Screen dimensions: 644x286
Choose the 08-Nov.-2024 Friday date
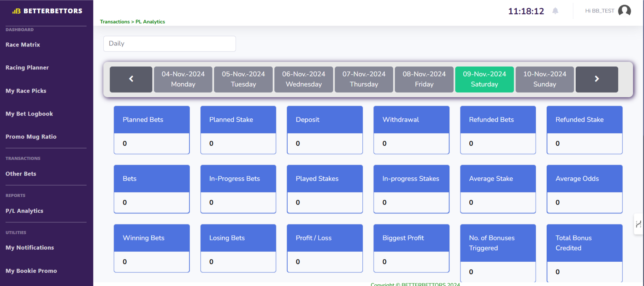pyautogui.click(x=424, y=79)
